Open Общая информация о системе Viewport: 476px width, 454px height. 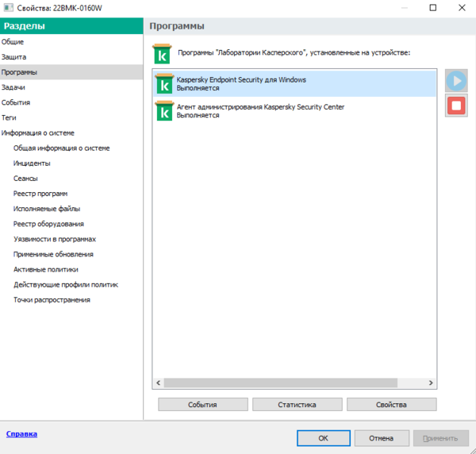point(61,148)
